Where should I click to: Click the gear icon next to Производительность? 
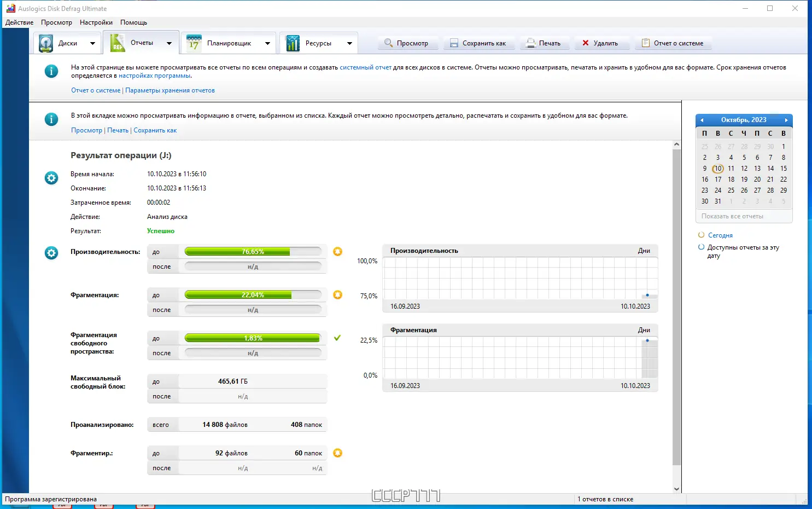tap(51, 253)
